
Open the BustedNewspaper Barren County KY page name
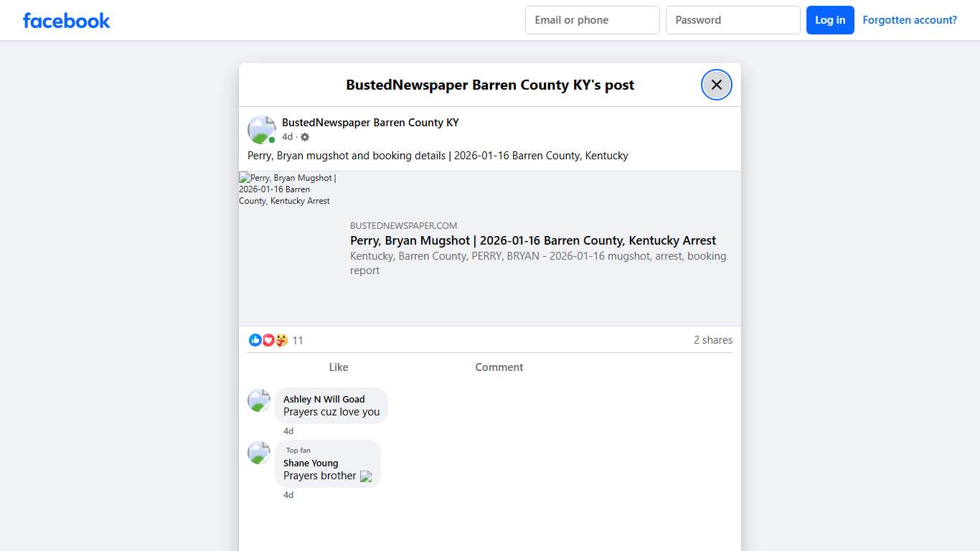[x=370, y=123]
